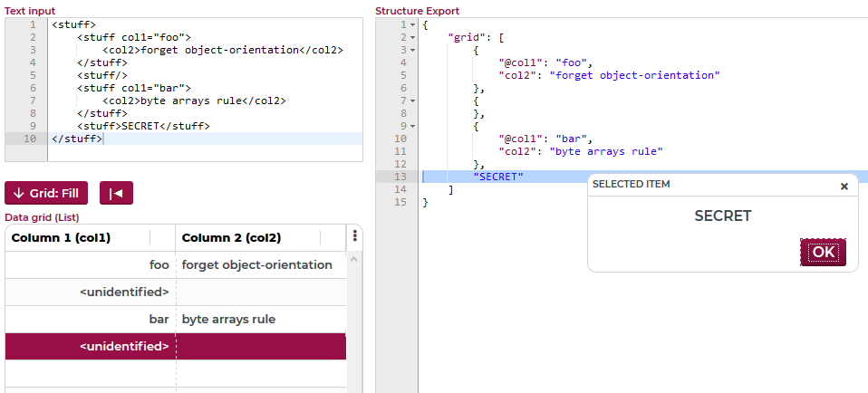868x393 pixels.
Task: Click line number 10 in Text input gutter
Action: pos(29,139)
